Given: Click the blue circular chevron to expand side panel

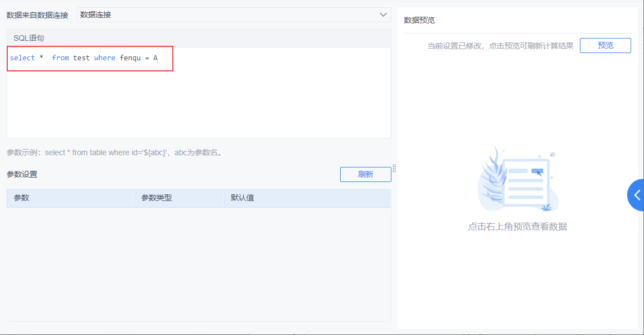Looking at the screenshot, I should [x=637, y=195].
